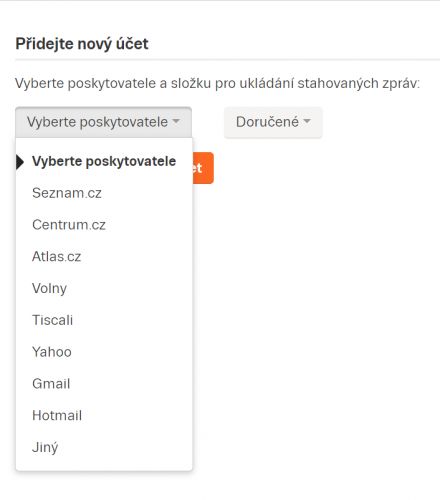Select the bold 'Vyberte poskytovatele' list entry
This screenshot has height=500, width=440.
104,161
